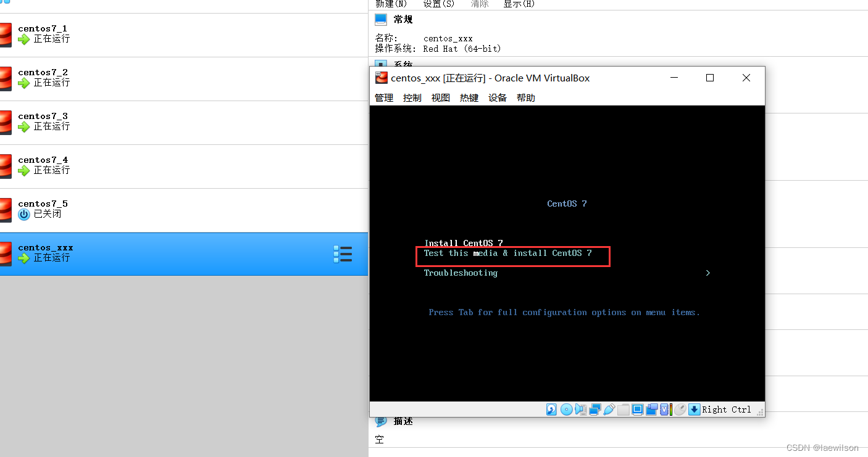The height and width of the screenshot is (457, 868).
Task: Select the centos7_5 virtual machine
Action: click(184, 210)
